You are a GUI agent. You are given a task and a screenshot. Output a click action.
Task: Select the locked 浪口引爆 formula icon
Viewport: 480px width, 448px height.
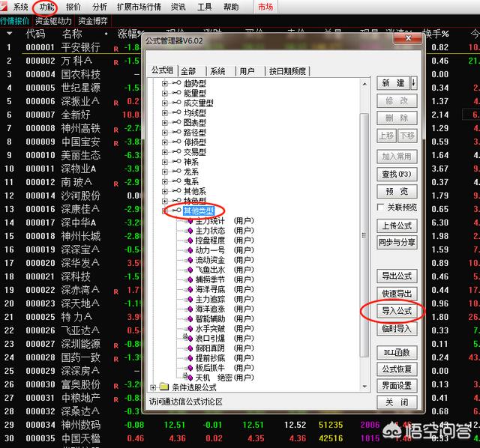pyautogui.click(x=189, y=339)
